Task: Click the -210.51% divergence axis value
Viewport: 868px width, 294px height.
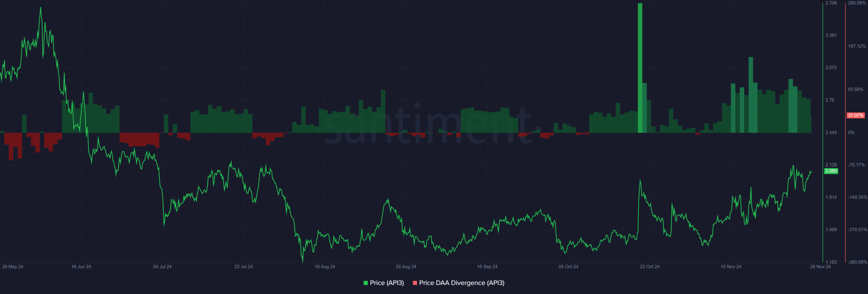Action: 857,230
